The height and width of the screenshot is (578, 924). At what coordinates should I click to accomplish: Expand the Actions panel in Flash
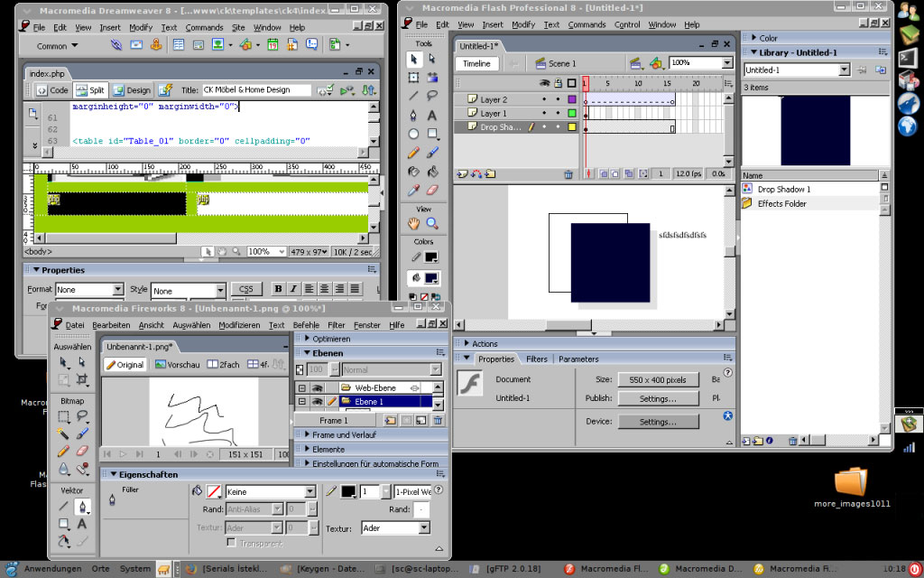[x=467, y=343]
